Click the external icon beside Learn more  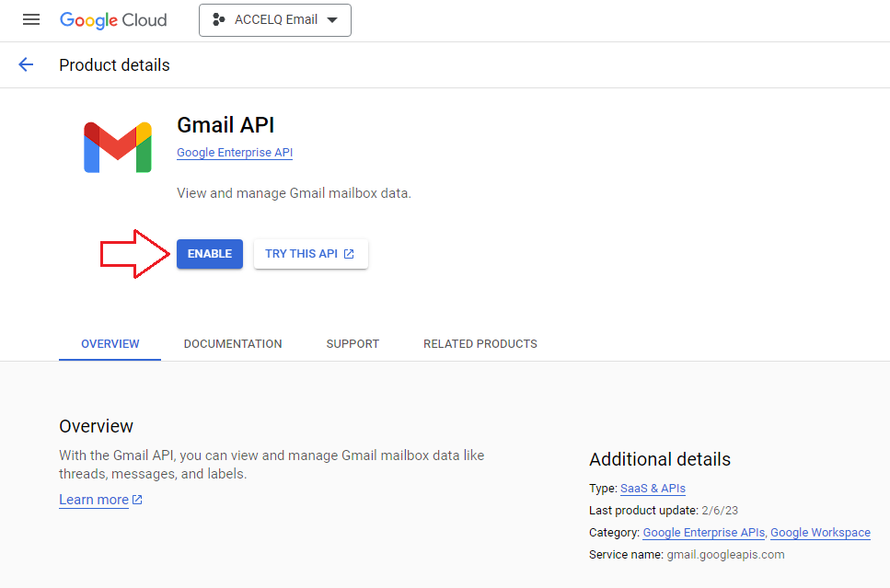point(137,500)
